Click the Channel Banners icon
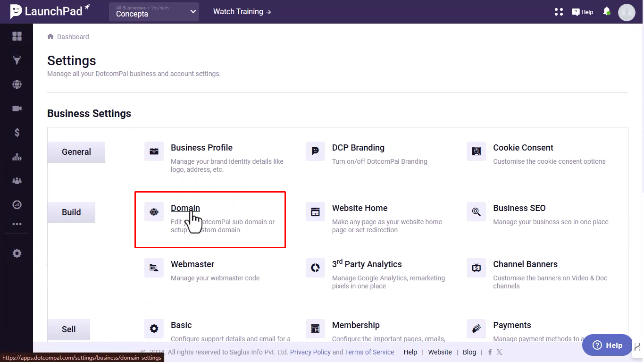Image resolution: width=644 pixels, height=362 pixels. pyautogui.click(x=476, y=268)
